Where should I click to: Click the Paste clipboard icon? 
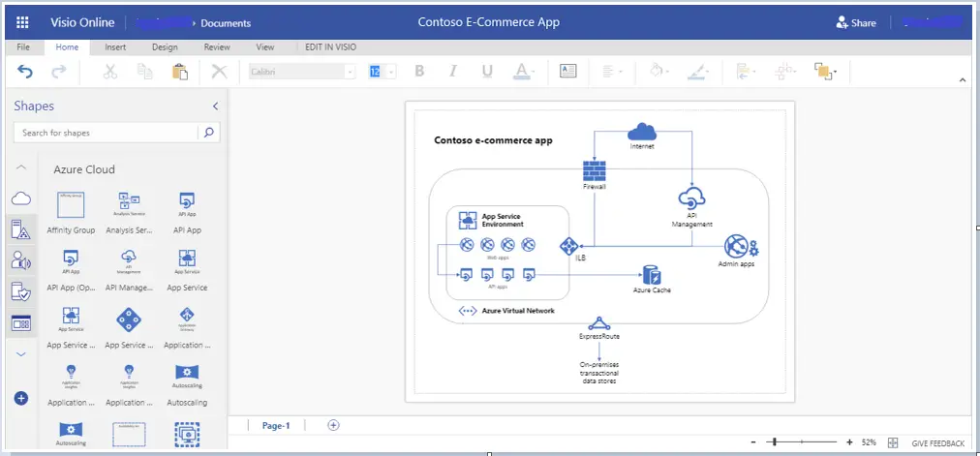point(180,72)
